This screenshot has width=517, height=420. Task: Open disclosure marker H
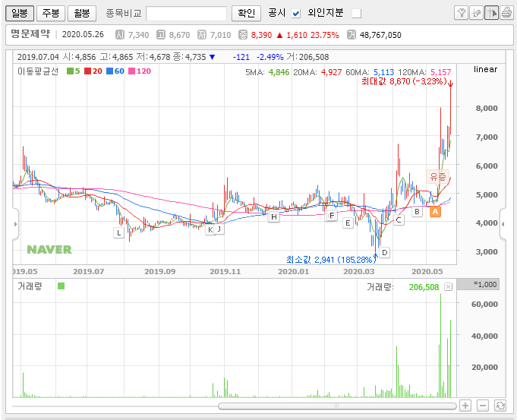click(x=273, y=216)
